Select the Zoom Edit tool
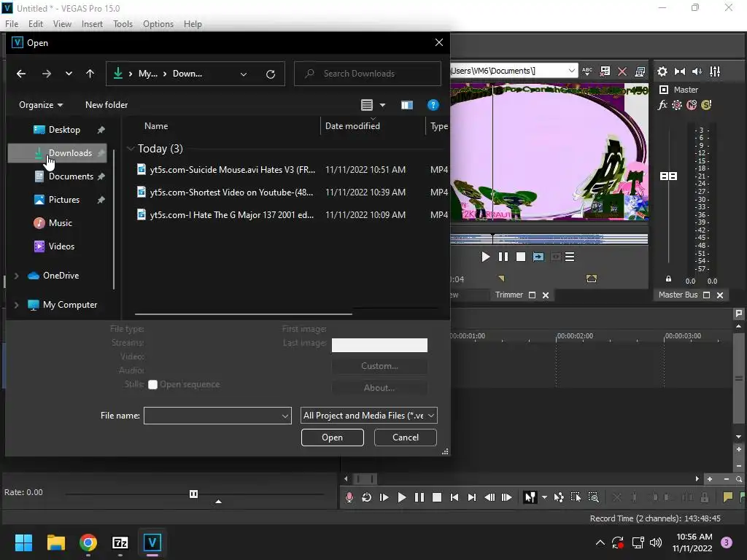 593,497
